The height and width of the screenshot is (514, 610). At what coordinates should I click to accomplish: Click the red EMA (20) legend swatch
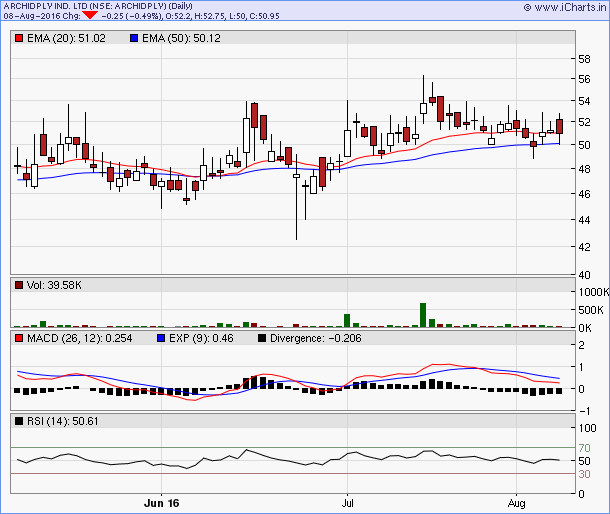(19, 38)
